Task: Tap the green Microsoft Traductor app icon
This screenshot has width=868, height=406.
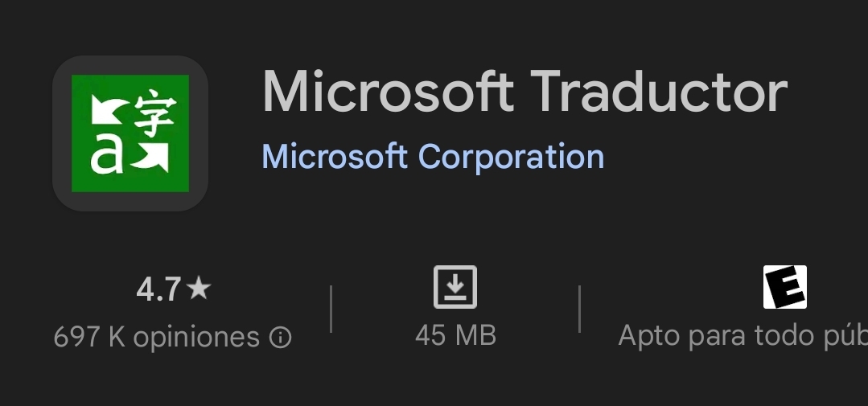Action: click(130, 133)
